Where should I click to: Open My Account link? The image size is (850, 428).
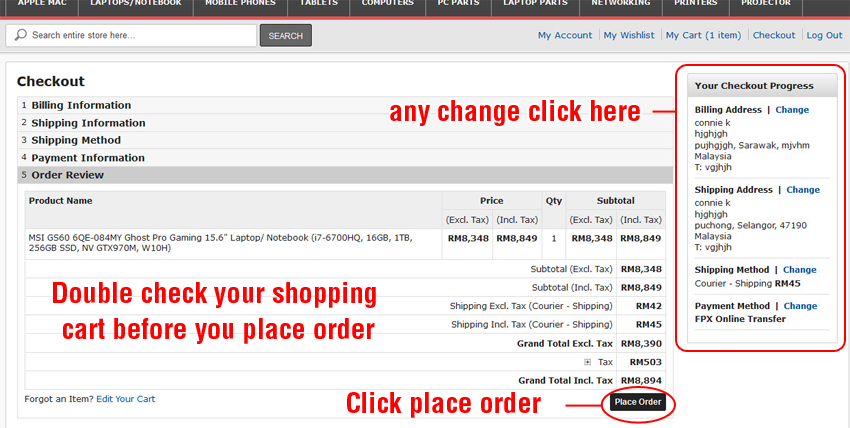coord(565,35)
